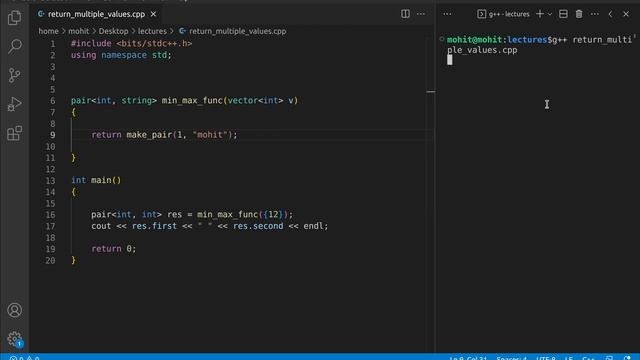This screenshot has width=640, height=360.
Task: Click on 'endl' in line 17
Action: [x=313, y=226]
